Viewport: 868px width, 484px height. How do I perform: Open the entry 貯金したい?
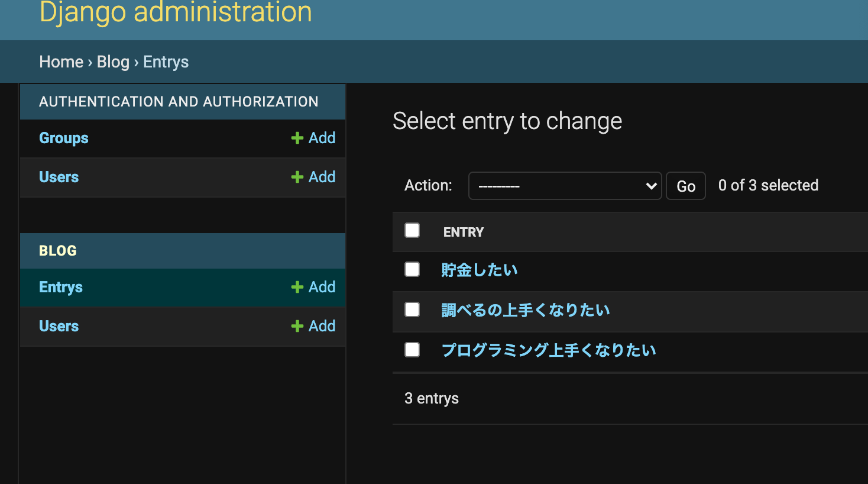tap(480, 269)
